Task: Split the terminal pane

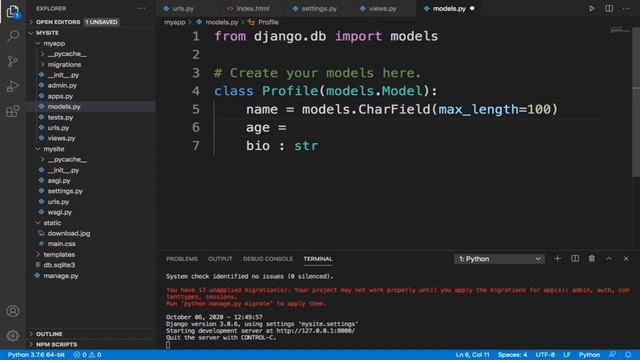Action: 575,259
